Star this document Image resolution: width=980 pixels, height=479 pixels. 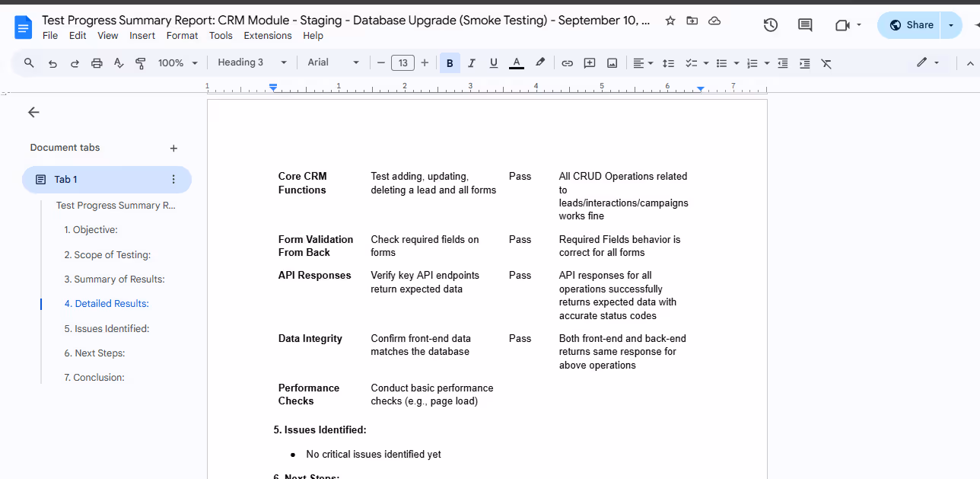670,21
